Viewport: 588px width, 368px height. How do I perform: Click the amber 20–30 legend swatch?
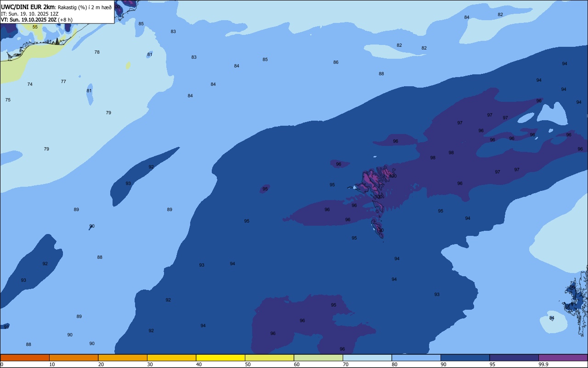(x=123, y=357)
